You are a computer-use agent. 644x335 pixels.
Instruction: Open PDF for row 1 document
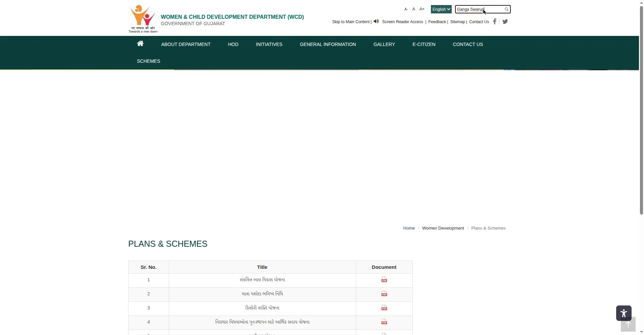tap(384, 280)
